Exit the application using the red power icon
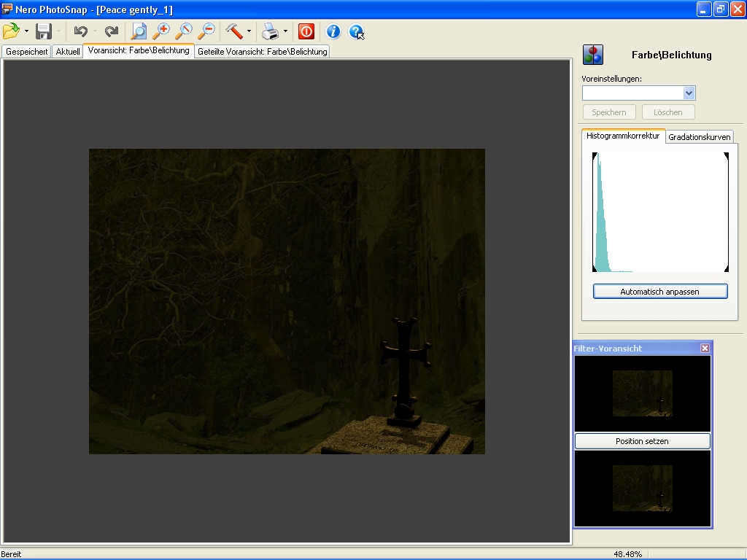This screenshot has height=560, width=747. (x=306, y=31)
